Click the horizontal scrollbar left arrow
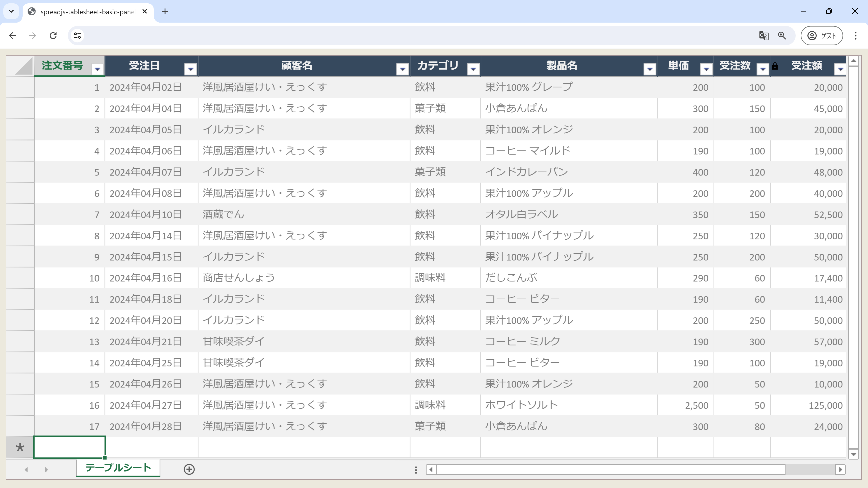The image size is (868, 488). coord(431,469)
